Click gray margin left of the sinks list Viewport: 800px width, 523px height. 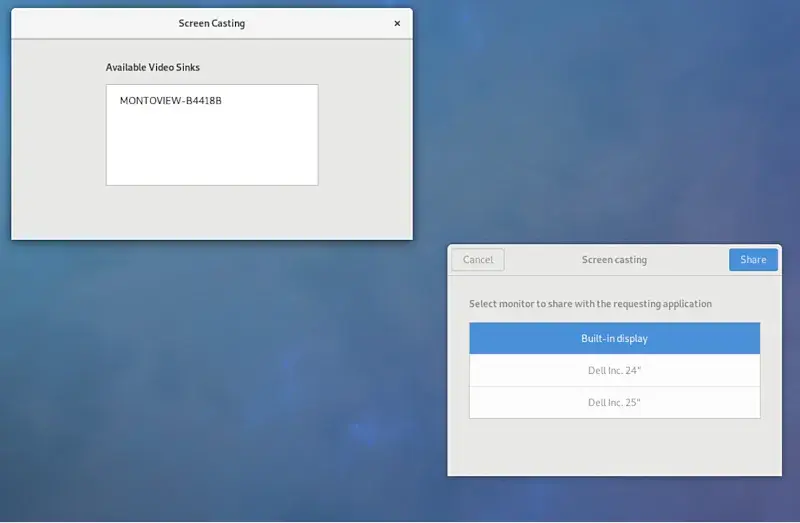(59, 135)
